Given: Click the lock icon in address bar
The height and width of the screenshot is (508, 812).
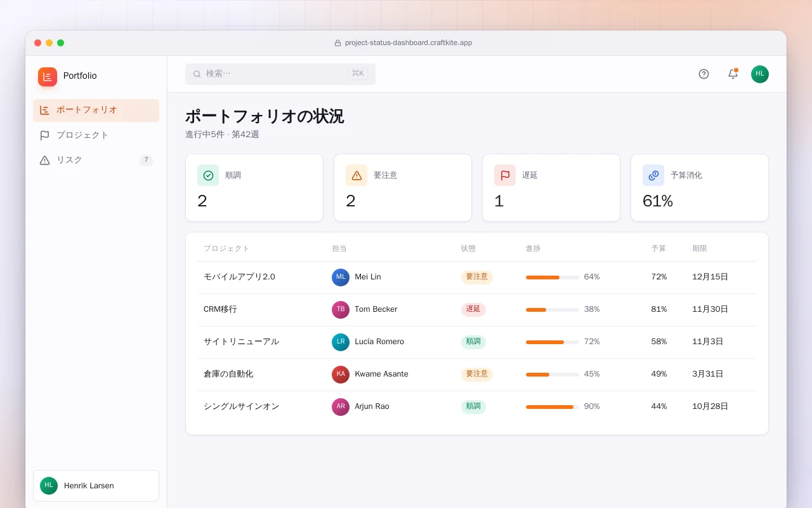Looking at the screenshot, I should coord(337,43).
